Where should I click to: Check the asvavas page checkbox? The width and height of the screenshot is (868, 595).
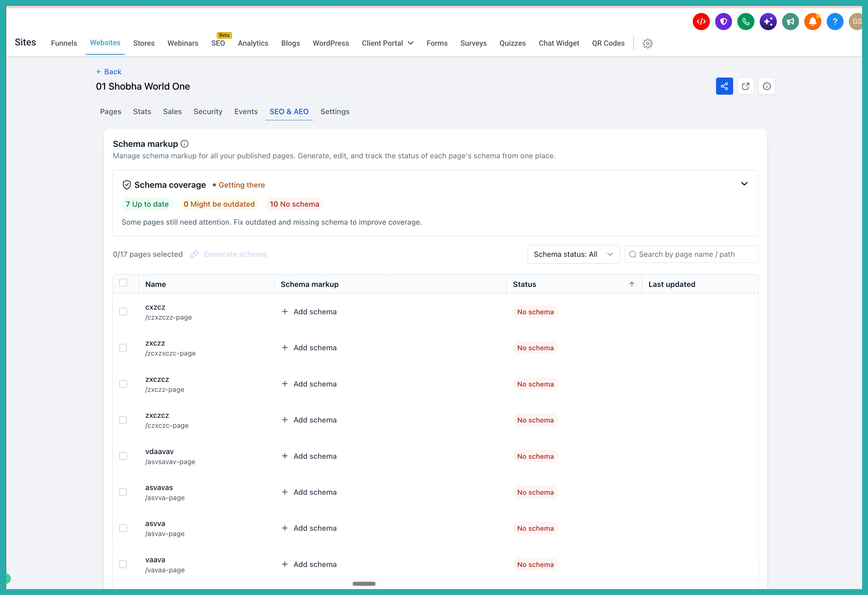[123, 492]
